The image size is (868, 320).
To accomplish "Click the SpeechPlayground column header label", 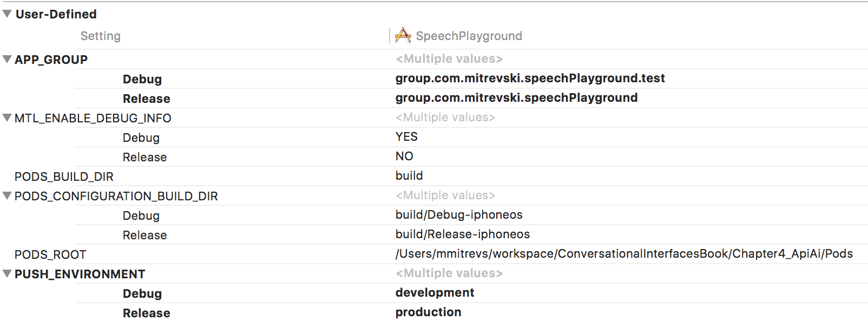I will [x=469, y=36].
